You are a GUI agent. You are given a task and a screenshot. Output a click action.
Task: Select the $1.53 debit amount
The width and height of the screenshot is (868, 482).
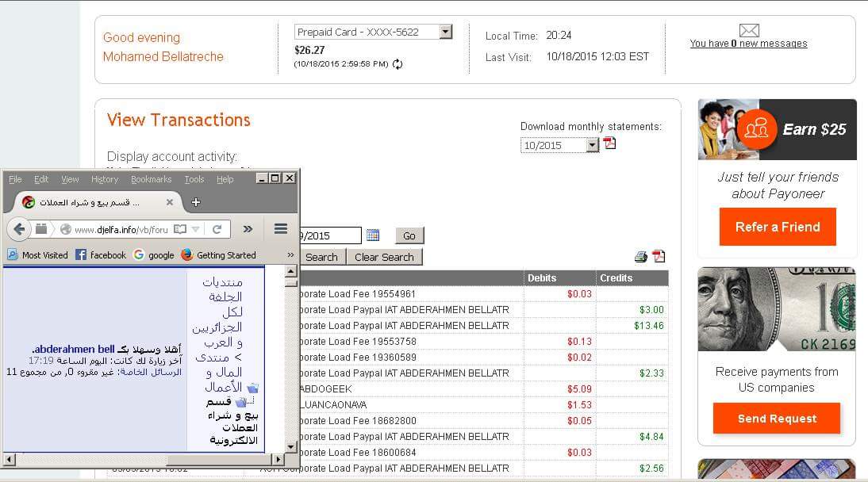tap(579, 405)
